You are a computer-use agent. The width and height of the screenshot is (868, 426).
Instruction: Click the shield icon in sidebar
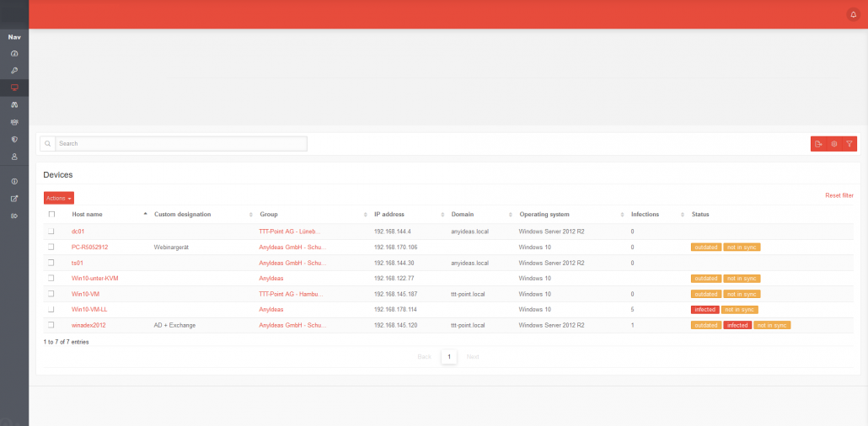coord(14,139)
